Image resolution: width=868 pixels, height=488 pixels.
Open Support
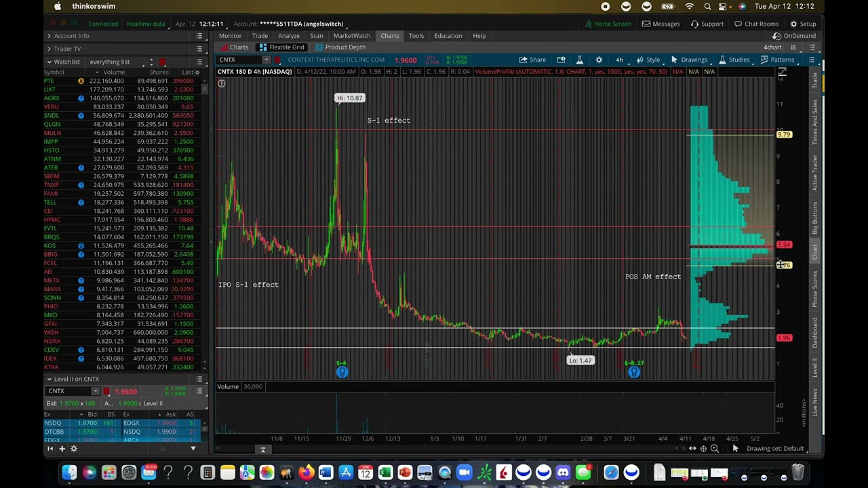tap(707, 24)
